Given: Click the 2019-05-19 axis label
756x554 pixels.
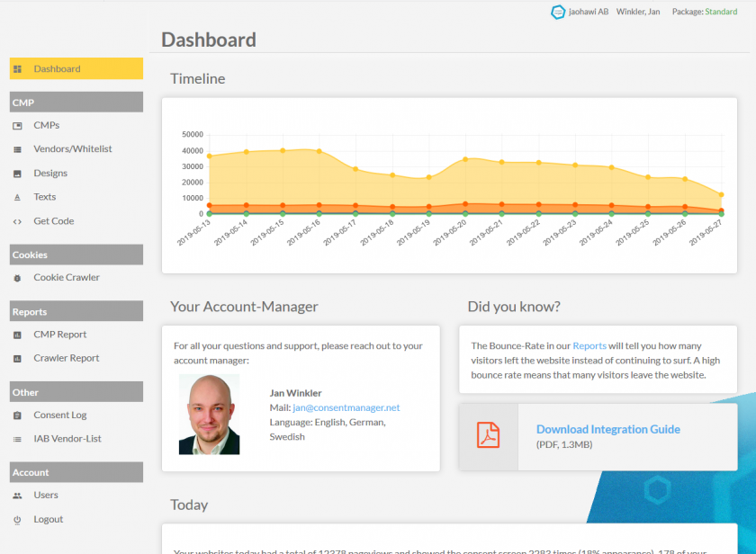Looking at the screenshot, I should 413,233.
